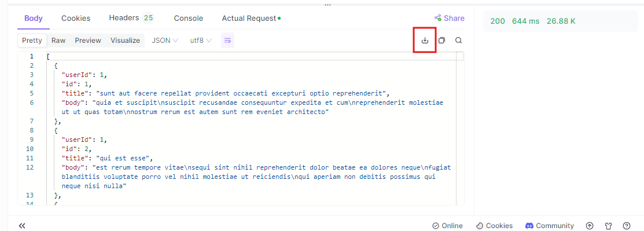Click the 200 status code
This screenshot has width=644, height=231.
498,21
